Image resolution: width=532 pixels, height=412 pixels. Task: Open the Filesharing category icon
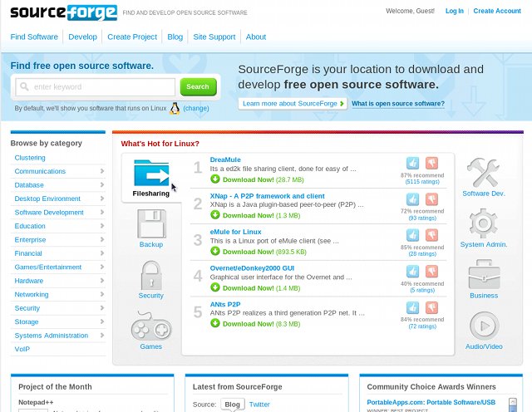coord(151,173)
